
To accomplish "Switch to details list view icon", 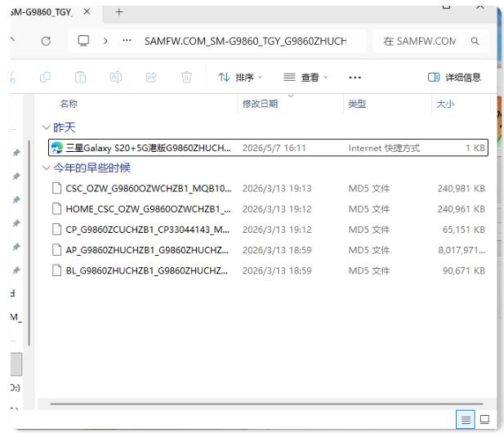I will [466, 419].
